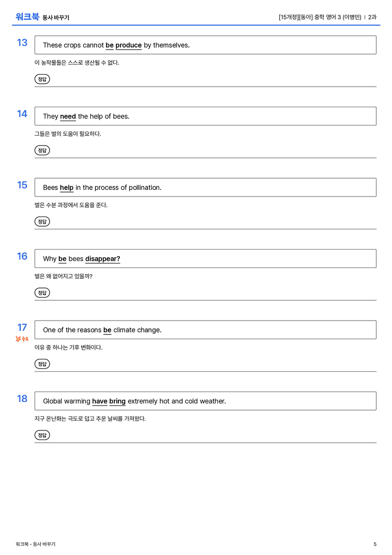Click the blue 워크북 logo in header
392x555 pixels.
[27, 16]
